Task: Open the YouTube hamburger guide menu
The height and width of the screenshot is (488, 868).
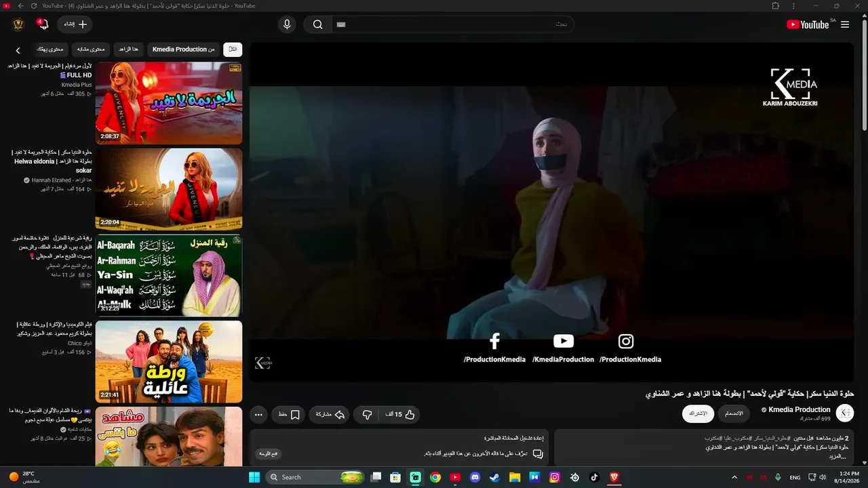Action: pyautogui.click(x=845, y=24)
